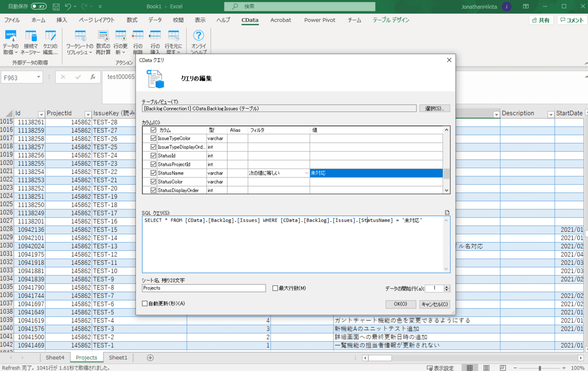Select the Sheet4 worksheet tab

click(55, 358)
